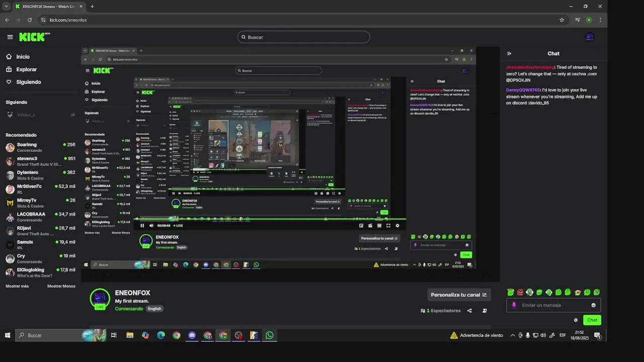Open the volume control in system tray
This screenshot has height=362, width=644.
543,335
